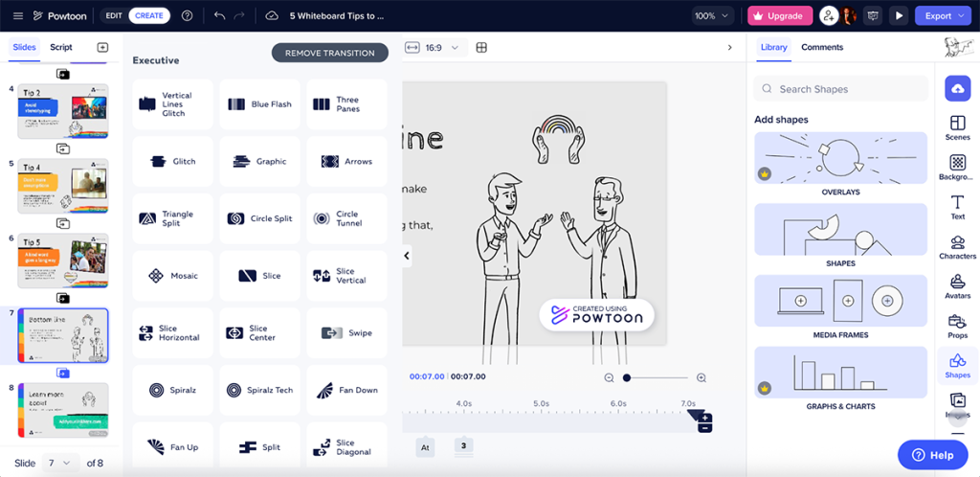This screenshot has width=980, height=477.
Task: Select the Spiralz Tech transition
Action: [259, 390]
